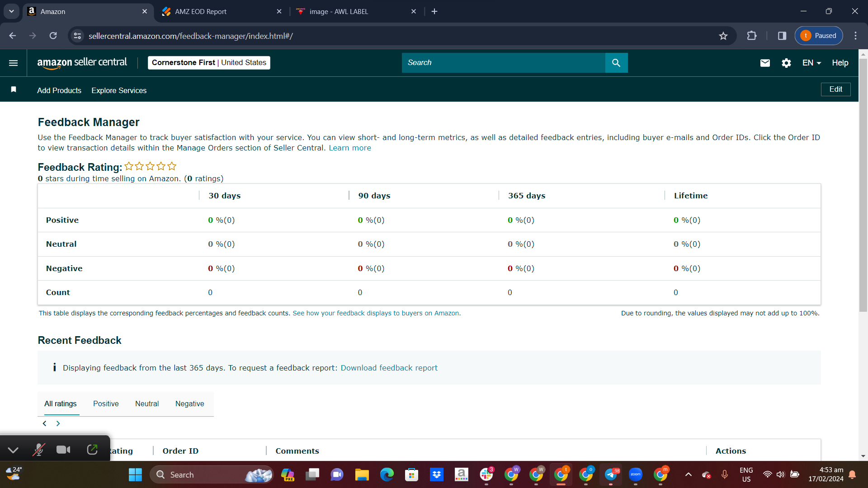Click the Windows taskbar Search box
This screenshot has height=488, width=868.
(x=212, y=474)
